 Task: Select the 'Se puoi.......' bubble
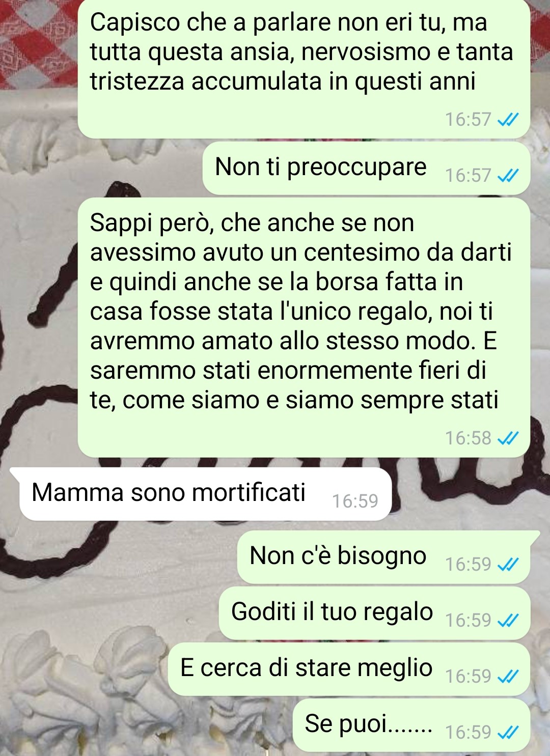(x=411, y=725)
